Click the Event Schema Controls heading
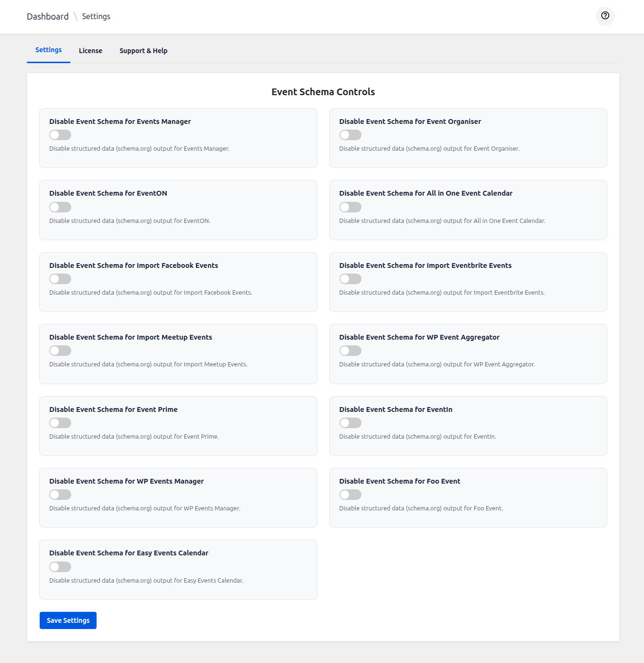 pos(323,92)
